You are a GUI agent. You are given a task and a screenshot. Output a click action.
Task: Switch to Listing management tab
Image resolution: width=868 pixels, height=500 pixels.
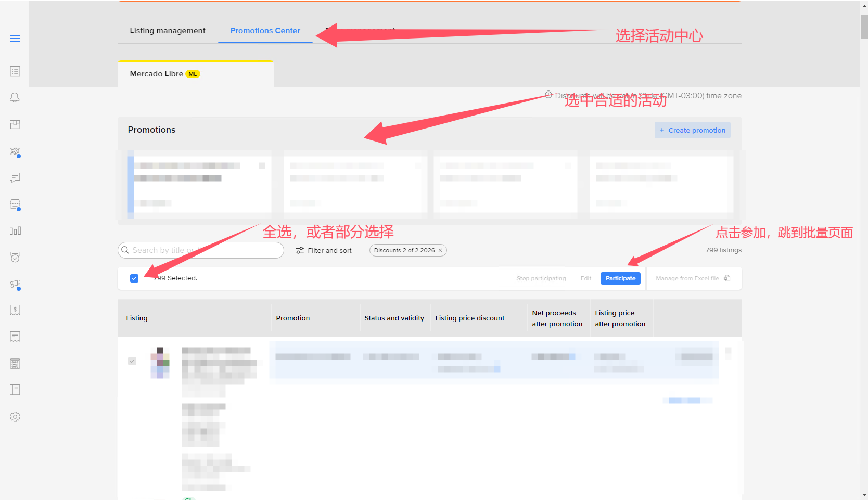point(167,31)
